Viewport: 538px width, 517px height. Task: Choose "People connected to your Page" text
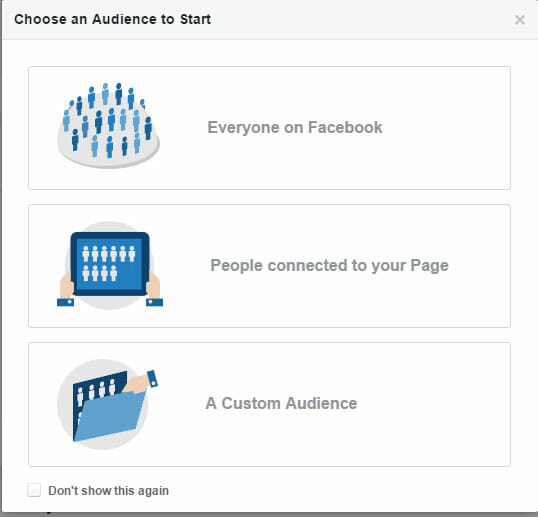pos(329,266)
